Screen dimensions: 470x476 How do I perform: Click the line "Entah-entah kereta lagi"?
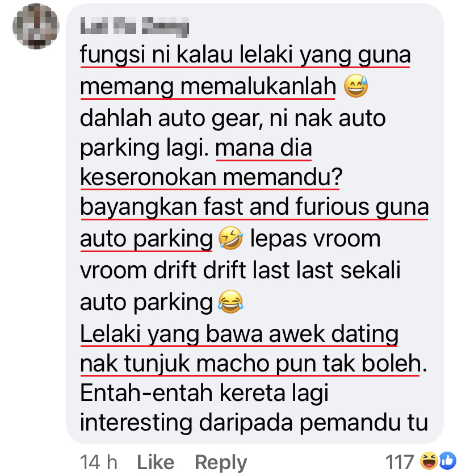pyautogui.click(x=204, y=393)
